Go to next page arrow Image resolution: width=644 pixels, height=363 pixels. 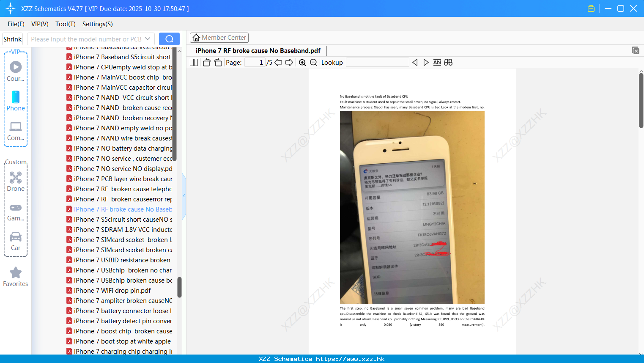coord(289,63)
